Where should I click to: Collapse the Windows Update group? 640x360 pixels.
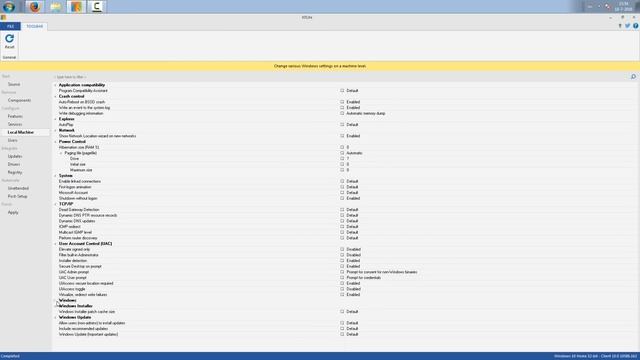tap(56, 318)
